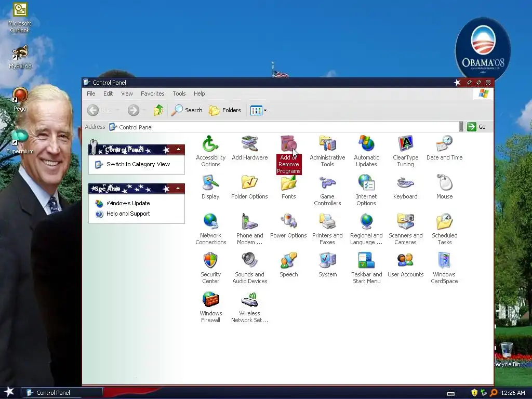This screenshot has height=399, width=532.
Task: Open the Recycle Bin icon
Action: click(507, 354)
